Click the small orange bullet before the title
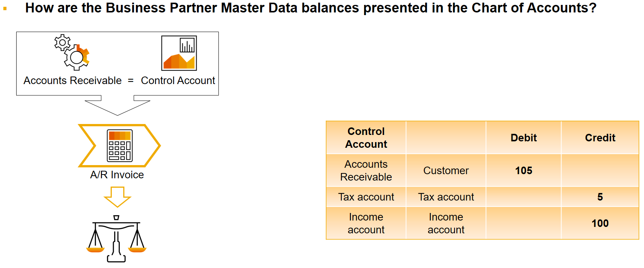The height and width of the screenshot is (268, 644). coord(5,8)
